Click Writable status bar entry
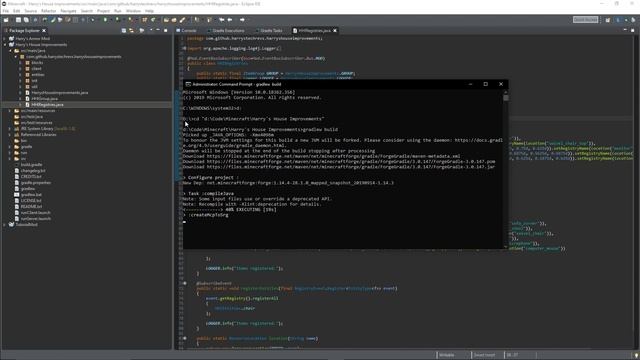The image size is (640, 360). (x=447, y=355)
